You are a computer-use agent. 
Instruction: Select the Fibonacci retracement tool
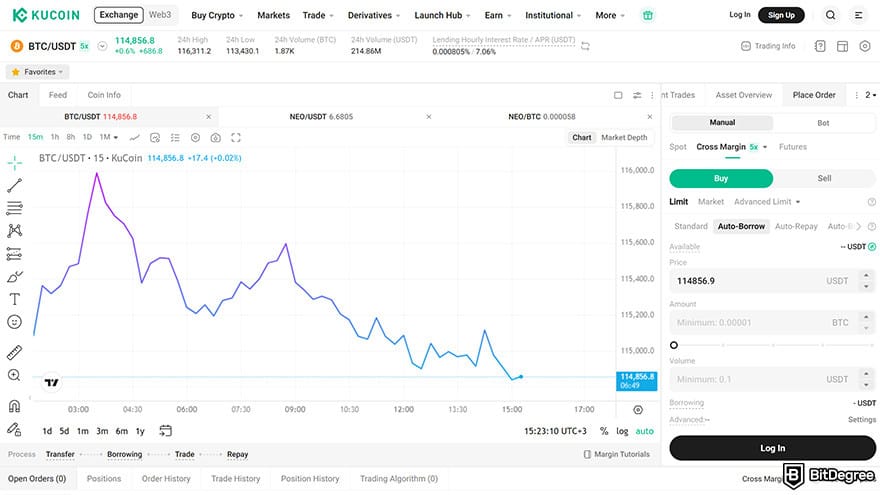click(x=15, y=208)
